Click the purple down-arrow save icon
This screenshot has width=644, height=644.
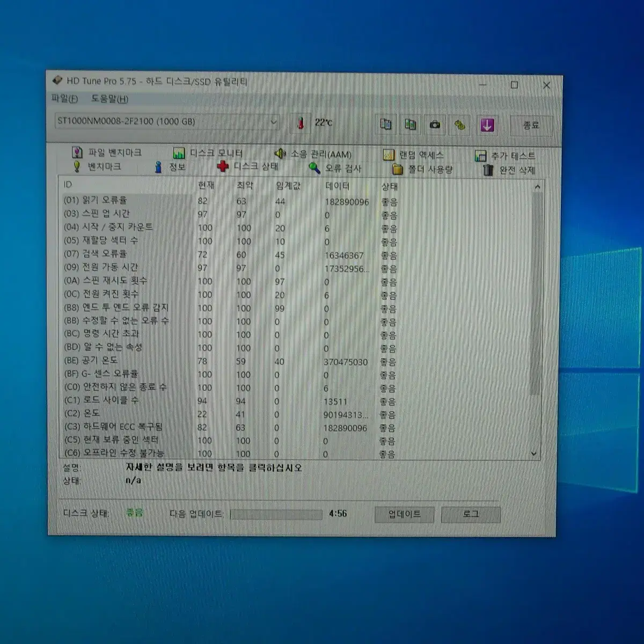486,126
